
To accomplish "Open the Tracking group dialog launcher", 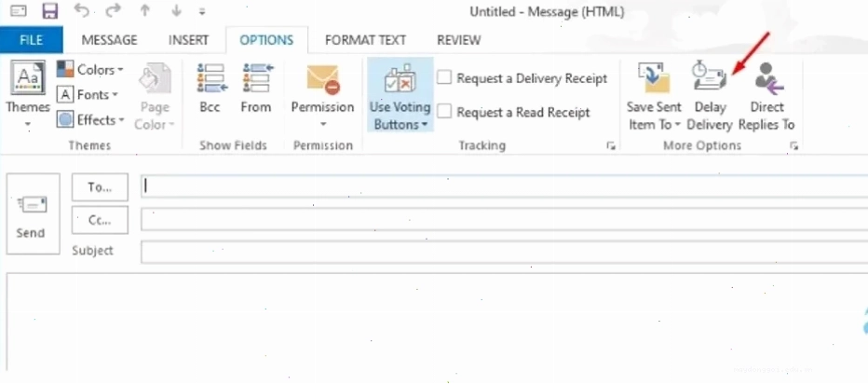I will pos(611,145).
